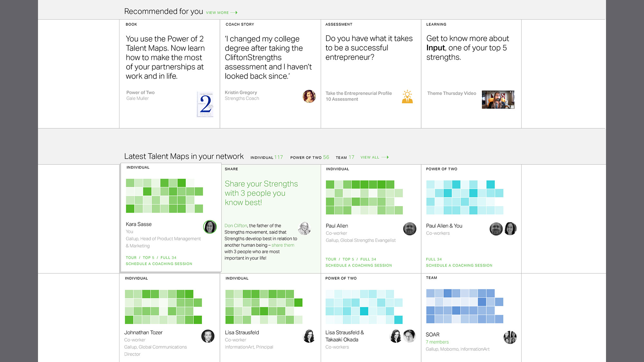644x362 pixels.
Task: Open Paul Allen & You's Full 34 view
Action: 434,259
